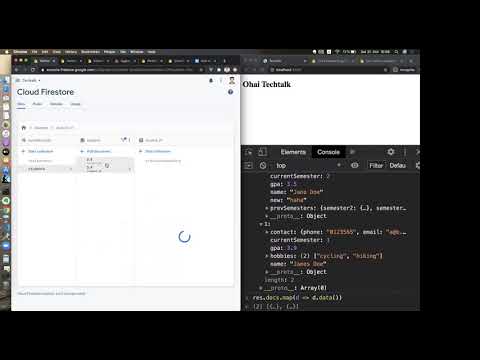Open the History menu in the menu bar

(x=71, y=52)
